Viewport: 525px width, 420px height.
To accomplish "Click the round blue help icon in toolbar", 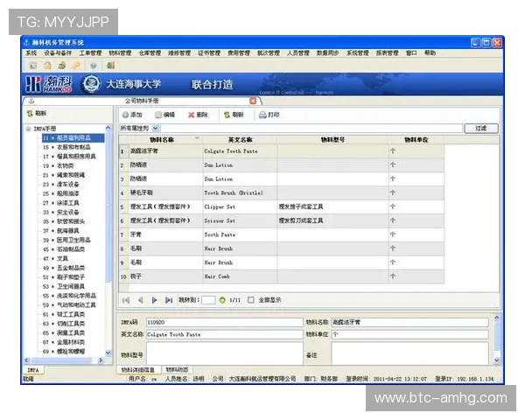I will pos(94,66).
